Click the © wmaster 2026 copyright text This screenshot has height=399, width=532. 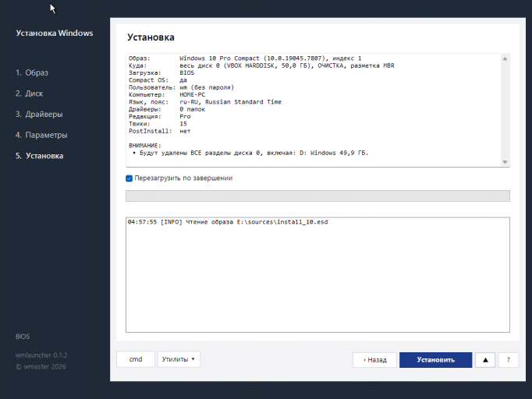coord(41,366)
